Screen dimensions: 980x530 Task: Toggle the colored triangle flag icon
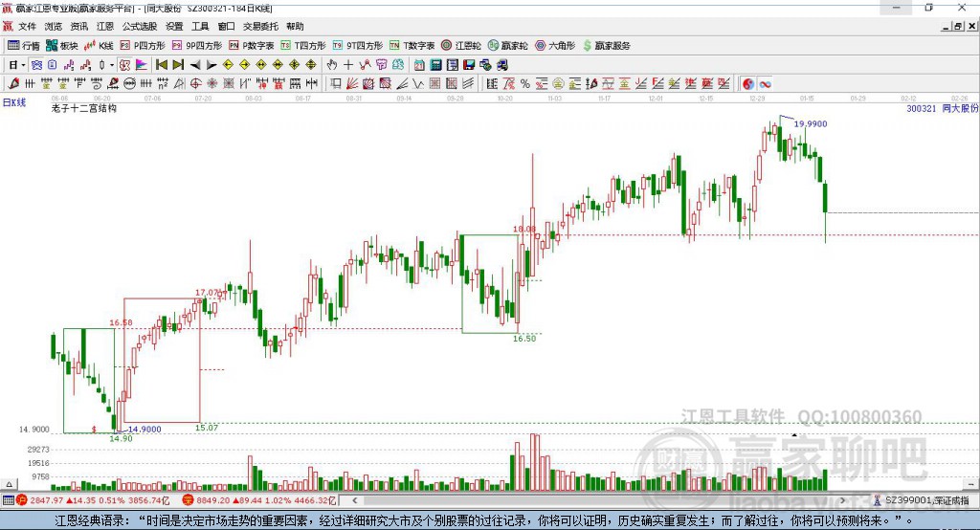[x=142, y=65]
